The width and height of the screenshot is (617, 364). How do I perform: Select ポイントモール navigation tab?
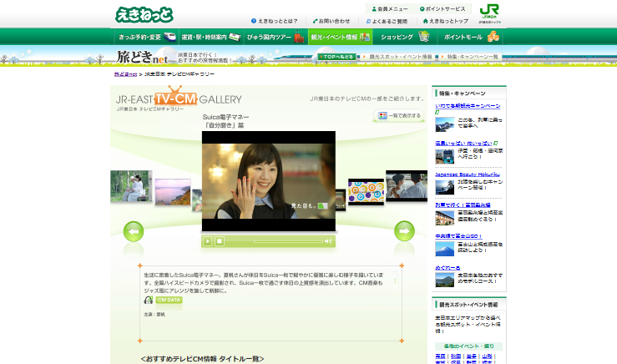coord(470,37)
